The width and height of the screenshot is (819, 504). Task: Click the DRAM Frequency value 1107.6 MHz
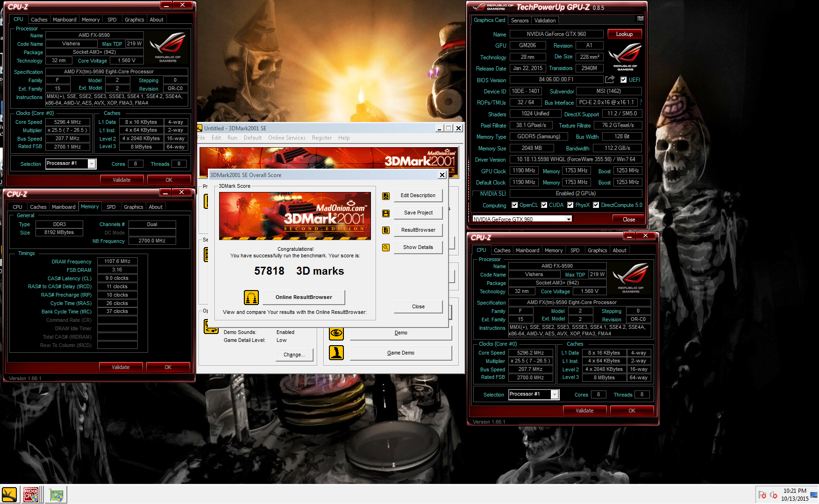pos(117,262)
